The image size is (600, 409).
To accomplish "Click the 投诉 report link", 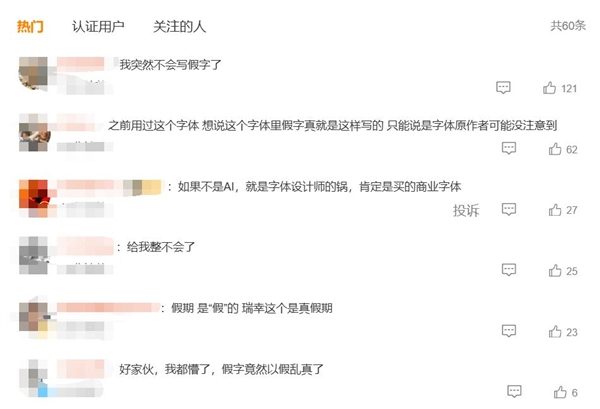I will (x=466, y=210).
